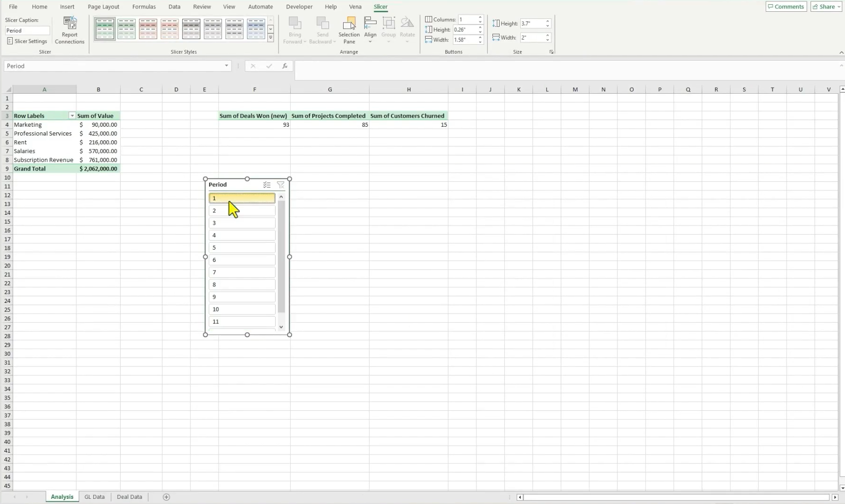Expand the Slicer Styles gallery
This screenshot has height=504, width=845.
click(x=271, y=39)
